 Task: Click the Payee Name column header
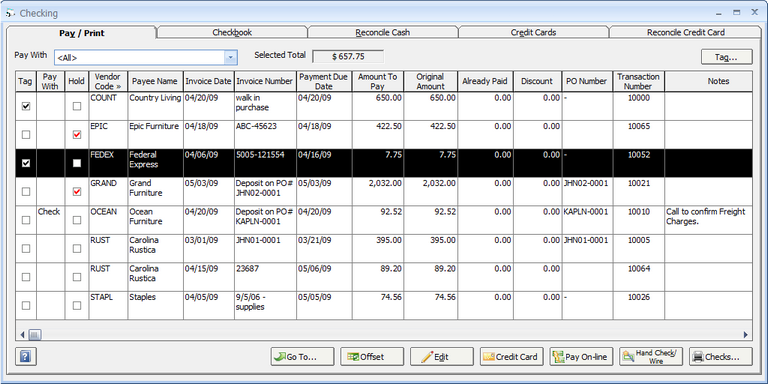tap(156, 81)
